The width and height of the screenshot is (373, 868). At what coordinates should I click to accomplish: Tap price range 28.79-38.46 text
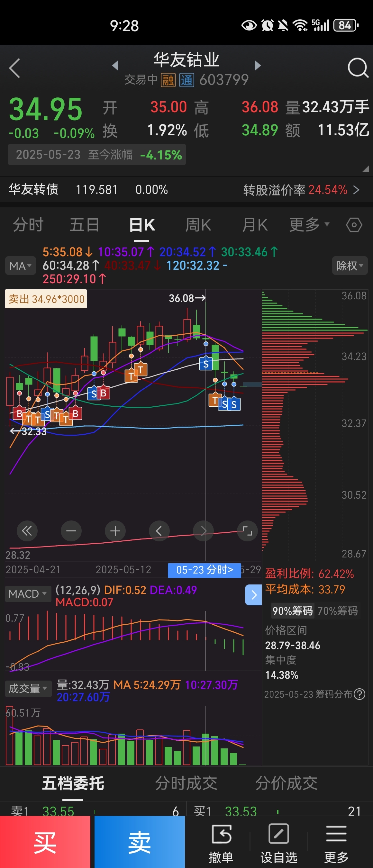[293, 645]
